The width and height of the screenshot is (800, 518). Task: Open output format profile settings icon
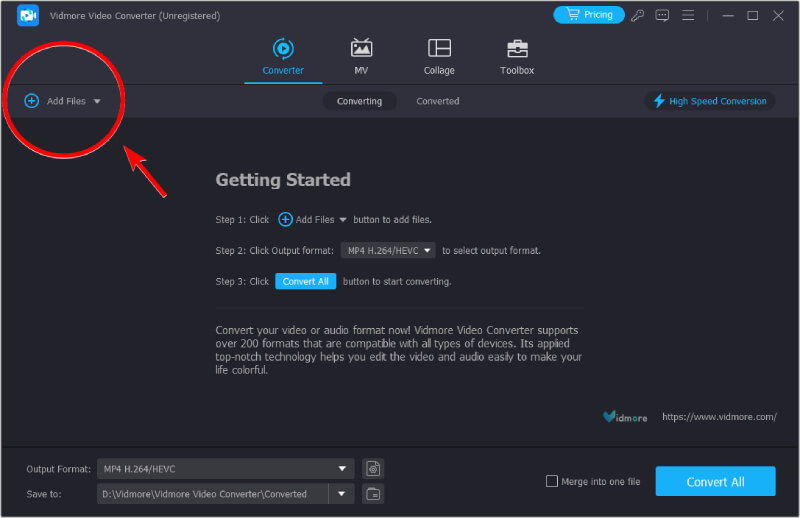coord(373,468)
